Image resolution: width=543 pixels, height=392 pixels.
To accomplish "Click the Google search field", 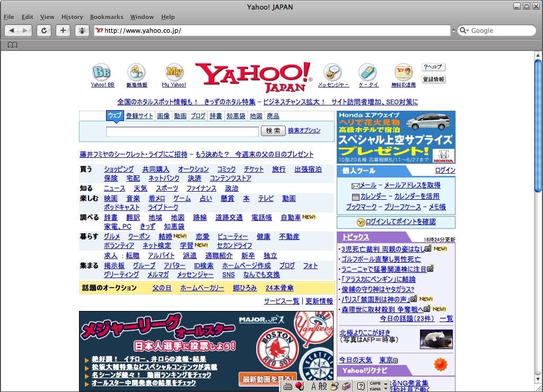I will [x=497, y=30].
